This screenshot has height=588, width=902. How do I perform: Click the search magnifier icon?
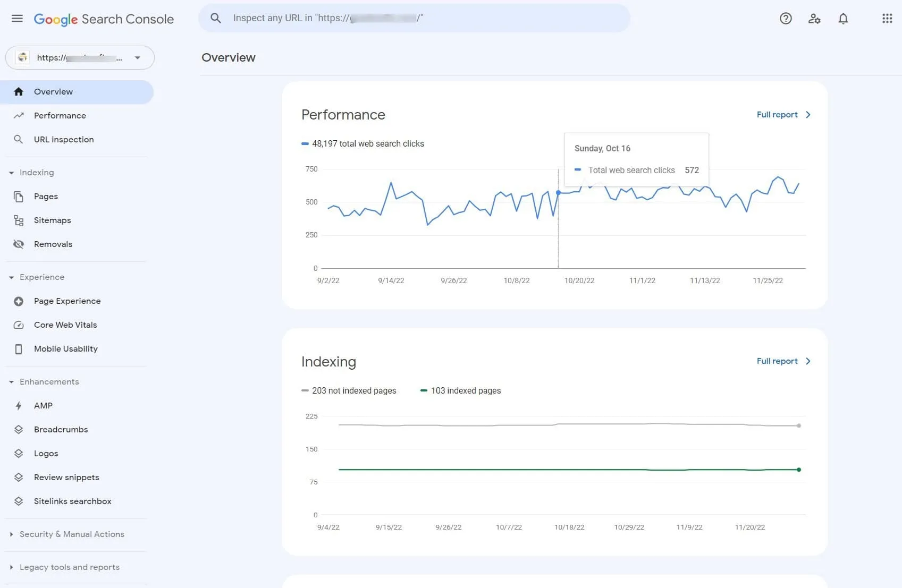pyautogui.click(x=215, y=18)
